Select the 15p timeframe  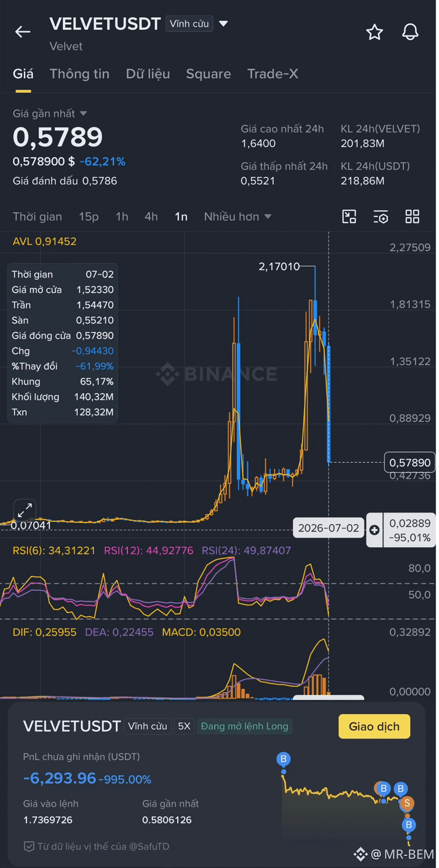(x=89, y=216)
